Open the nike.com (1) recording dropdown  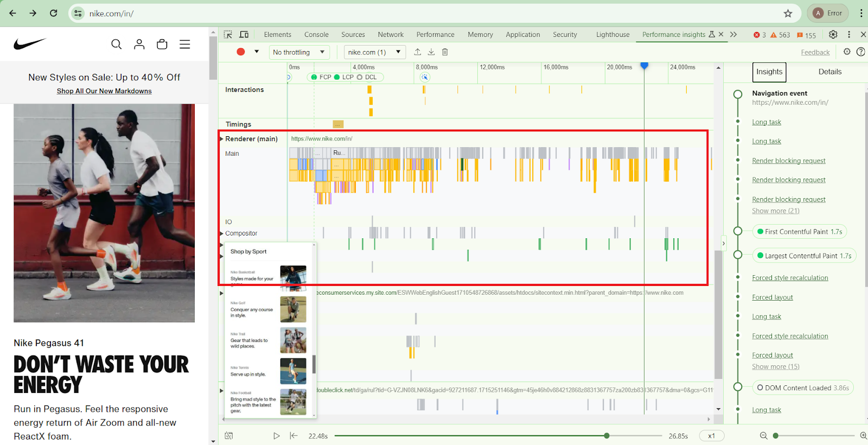375,52
